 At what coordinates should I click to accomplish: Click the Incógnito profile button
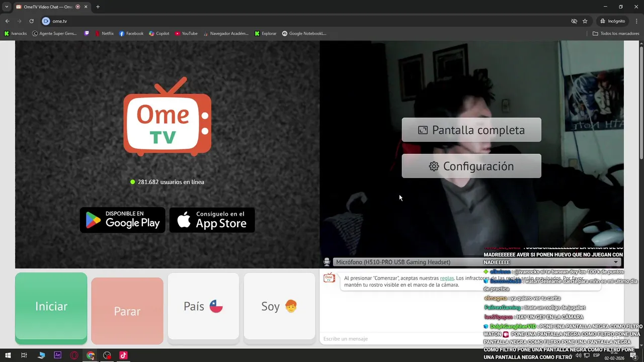click(612, 21)
